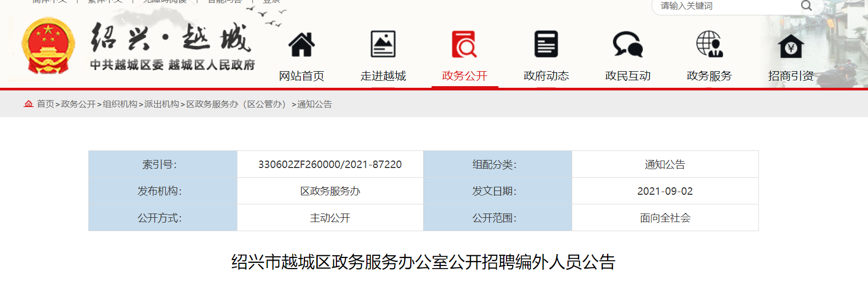Click the chat bubbles icon for 政民互动

pos(627,44)
